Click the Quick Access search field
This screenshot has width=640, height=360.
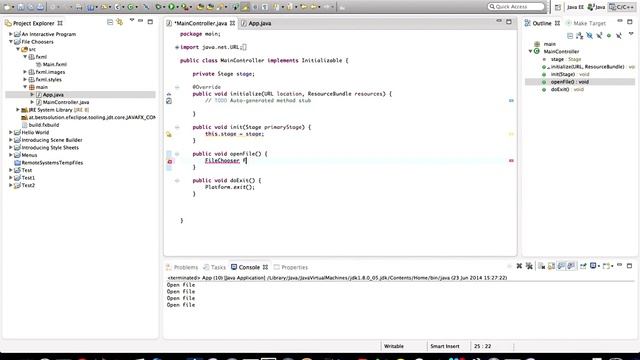[516, 7]
